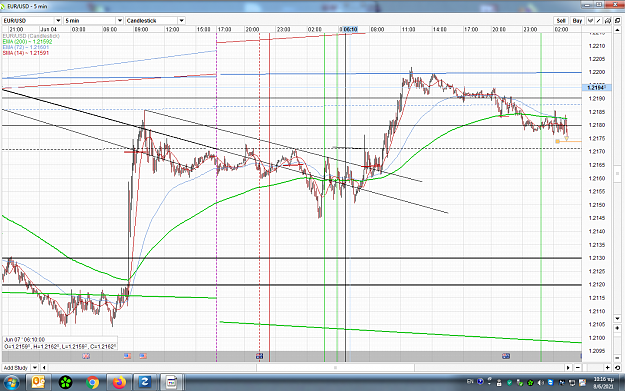Click the vertical zoom out minus icon
Viewport: 625px width, 391px height.
617,358
